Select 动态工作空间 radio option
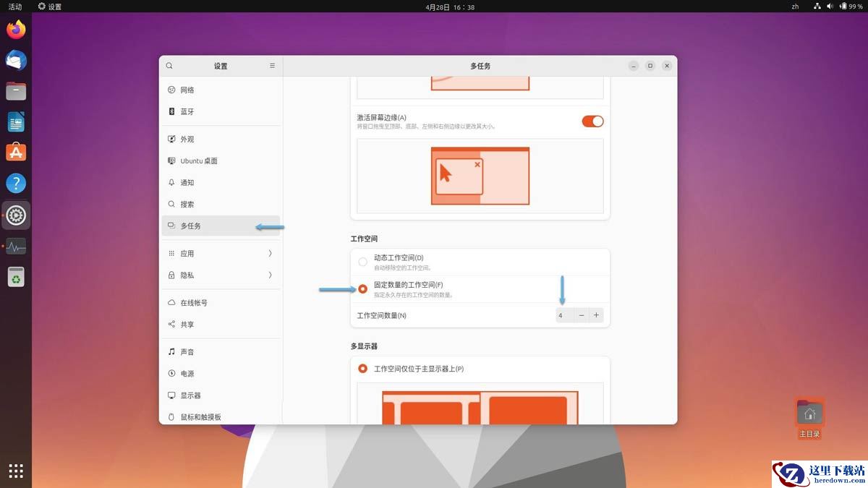Viewport: 868px width, 488px height. [x=363, y=262]
